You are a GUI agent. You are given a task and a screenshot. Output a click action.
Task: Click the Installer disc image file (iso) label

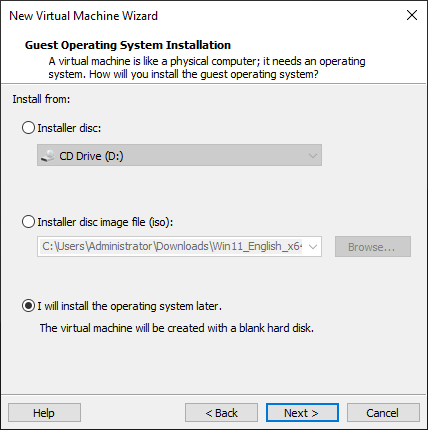105,222
